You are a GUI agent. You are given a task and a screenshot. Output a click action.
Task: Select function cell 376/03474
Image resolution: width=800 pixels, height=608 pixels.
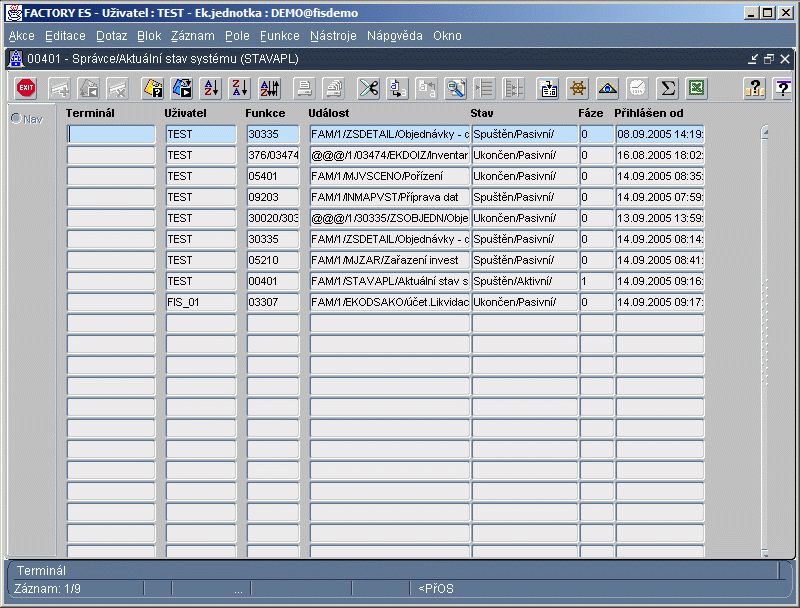(x=273, y=155)
